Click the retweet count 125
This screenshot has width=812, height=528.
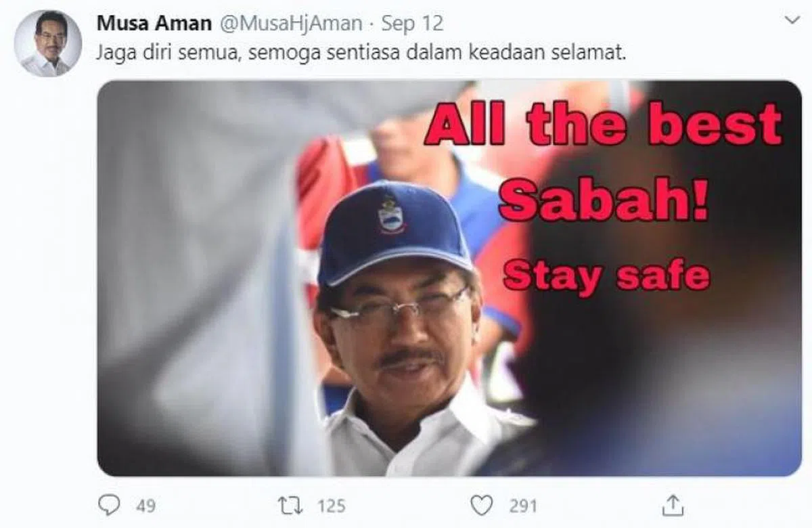click(331, 506)
